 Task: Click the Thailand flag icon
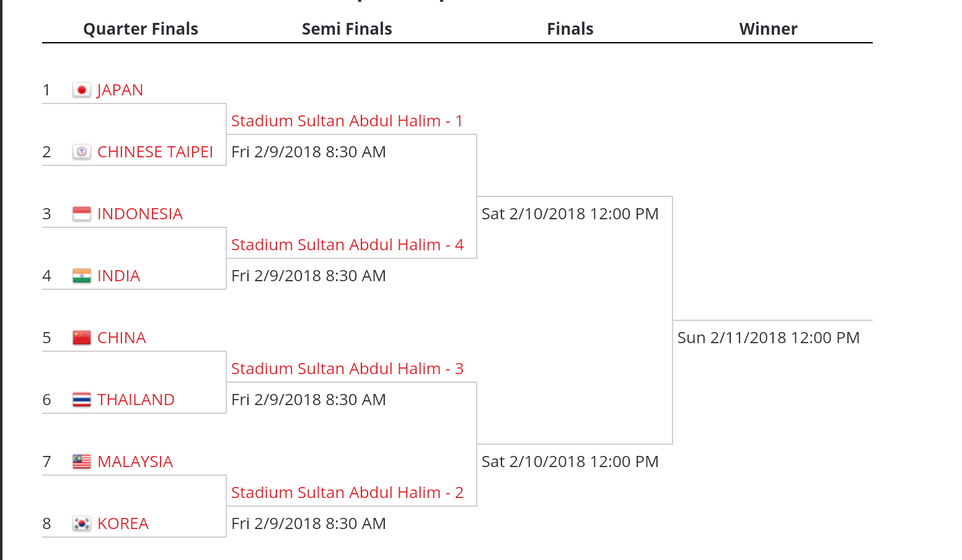(81, 400)
